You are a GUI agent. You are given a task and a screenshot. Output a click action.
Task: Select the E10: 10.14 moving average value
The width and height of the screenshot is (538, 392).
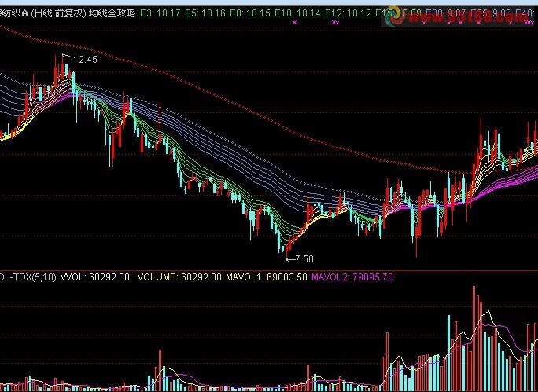pyautogui.click(x=298, y=13)
